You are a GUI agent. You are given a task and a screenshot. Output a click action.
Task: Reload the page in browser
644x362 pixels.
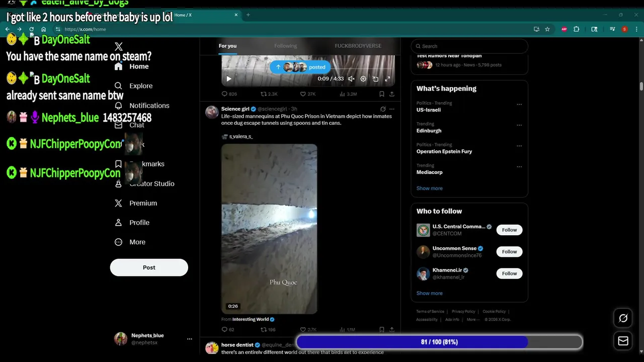click(x=32, y=29)
